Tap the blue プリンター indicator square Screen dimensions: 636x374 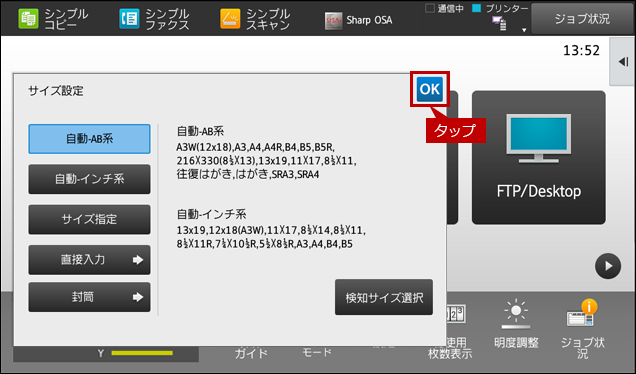477,8
